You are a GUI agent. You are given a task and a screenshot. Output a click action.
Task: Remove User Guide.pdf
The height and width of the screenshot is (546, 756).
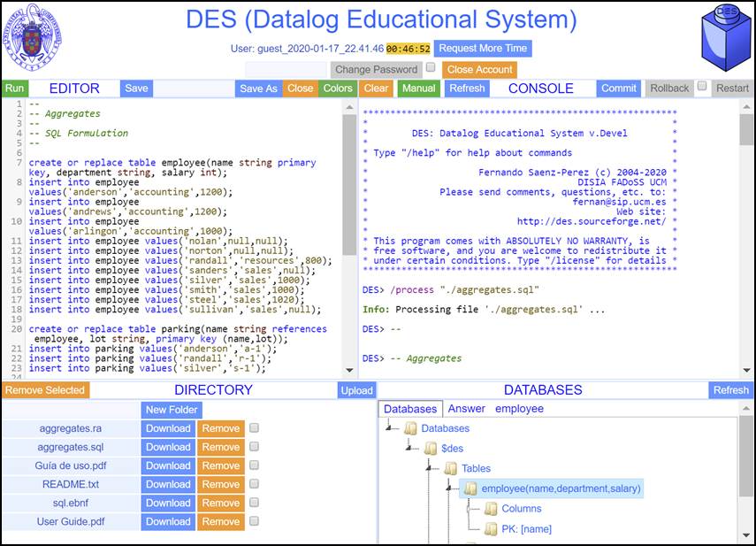[x=221, y=521]
